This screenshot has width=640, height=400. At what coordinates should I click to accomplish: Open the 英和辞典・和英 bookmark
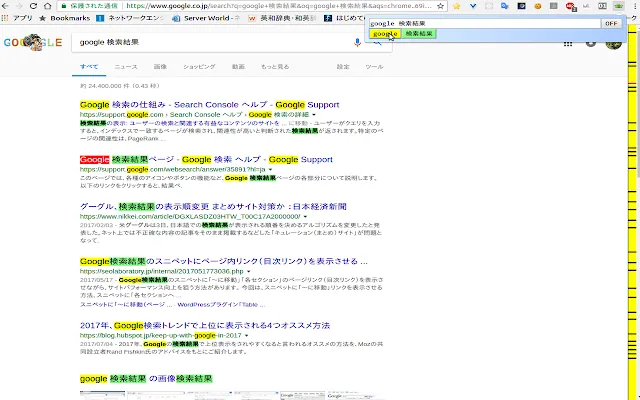[282, 18]
